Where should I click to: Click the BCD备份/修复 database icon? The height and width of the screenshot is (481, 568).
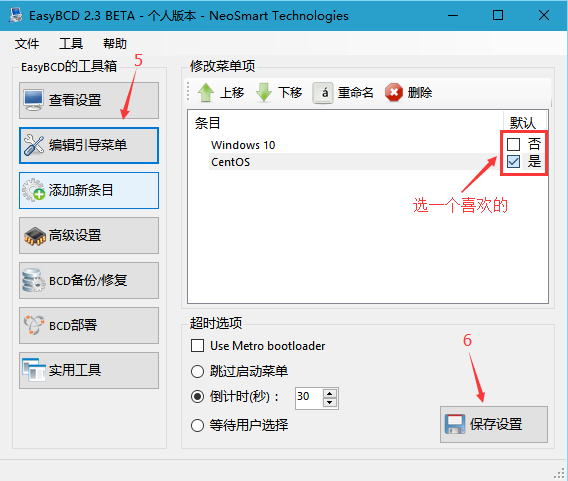click(33, 280)
